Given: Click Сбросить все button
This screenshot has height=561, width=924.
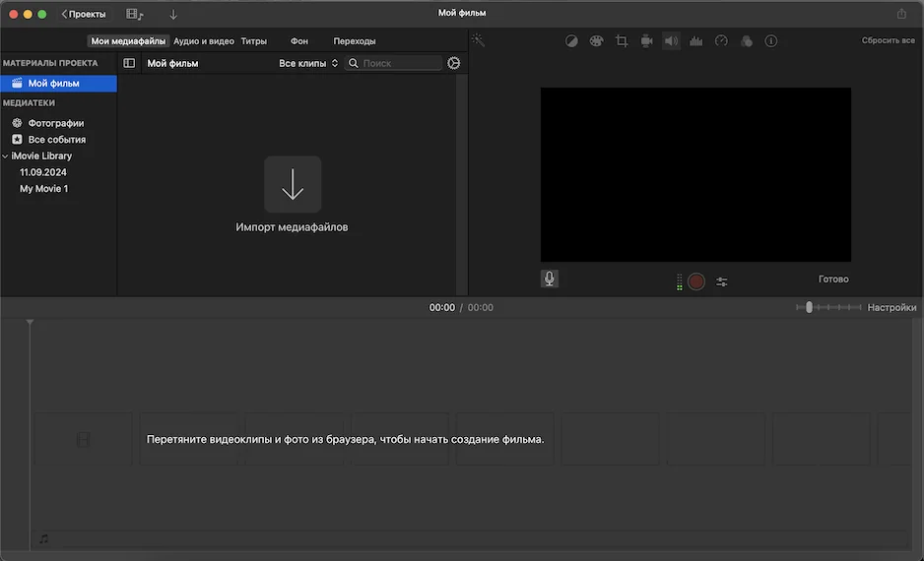Looking at the screenshot, I should click(x=889, y=40).
